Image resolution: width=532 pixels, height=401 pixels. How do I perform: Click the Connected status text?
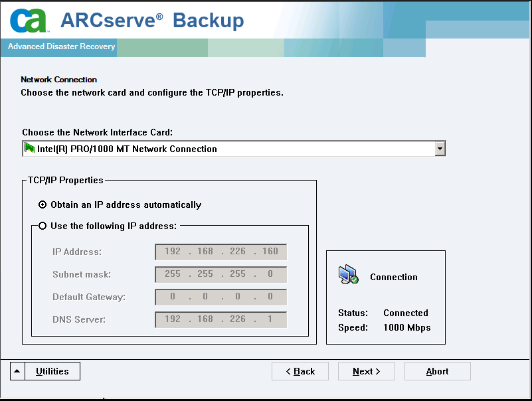tap(406, 313)
